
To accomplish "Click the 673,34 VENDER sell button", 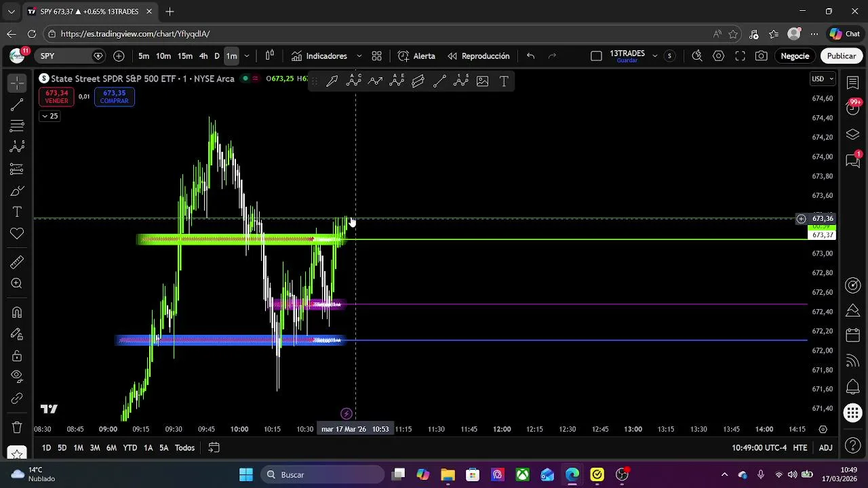I will [56, 97].
